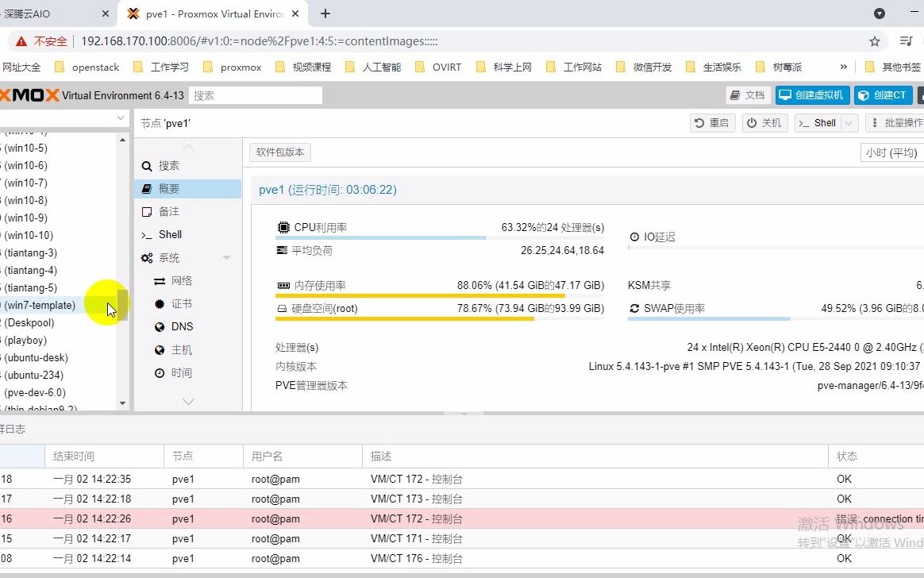Click the 内存使用率 memory icon

[x=283, y=286]
